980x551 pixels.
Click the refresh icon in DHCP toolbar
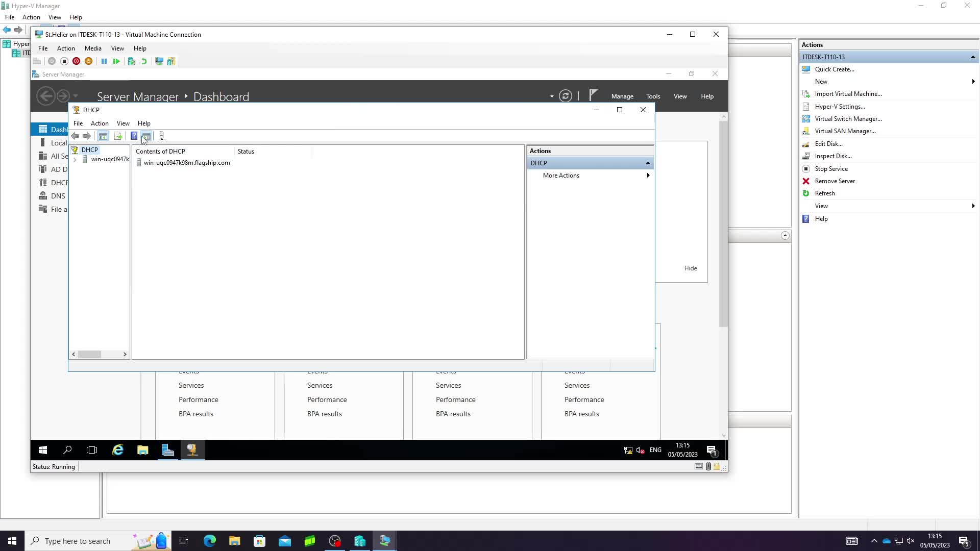tap(146, 136)
